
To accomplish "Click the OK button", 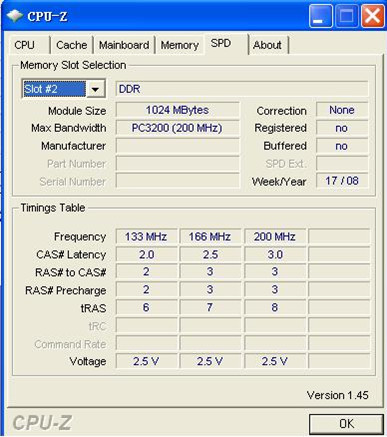I will coord(346,424).
